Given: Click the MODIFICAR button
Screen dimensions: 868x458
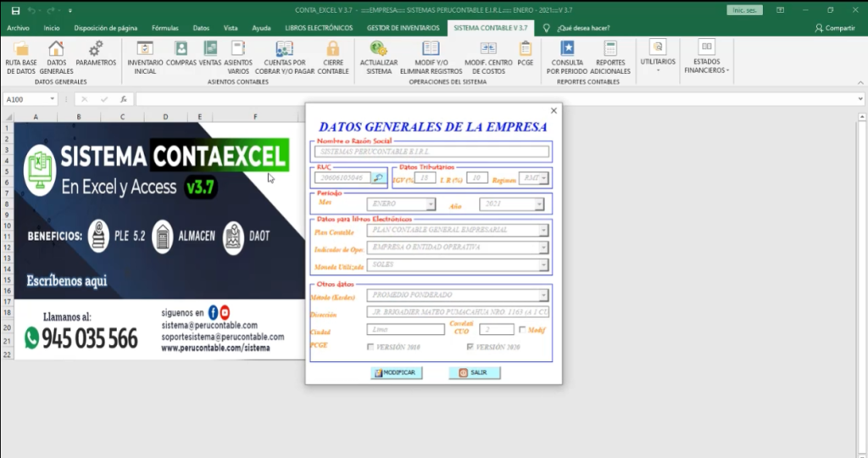Looking at the screenshot, I should click(397, 372).
